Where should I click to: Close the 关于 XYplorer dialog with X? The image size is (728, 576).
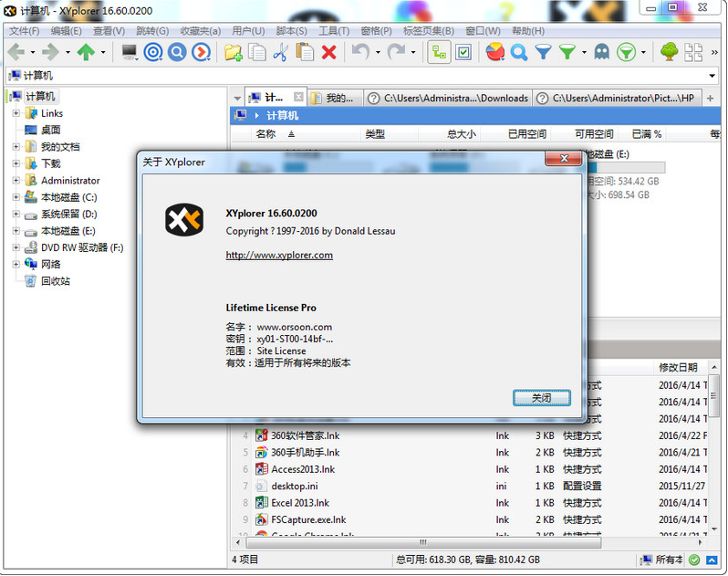(x=564, y=158)
